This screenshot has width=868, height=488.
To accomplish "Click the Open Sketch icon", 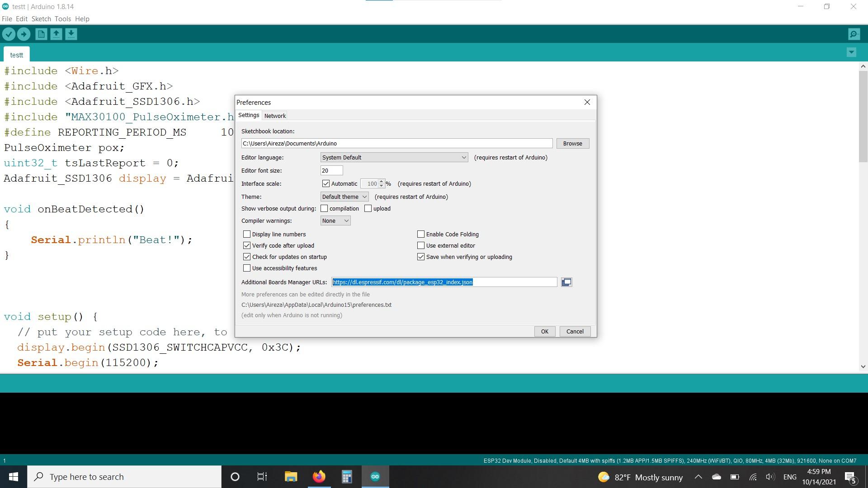I will (56, 34).
